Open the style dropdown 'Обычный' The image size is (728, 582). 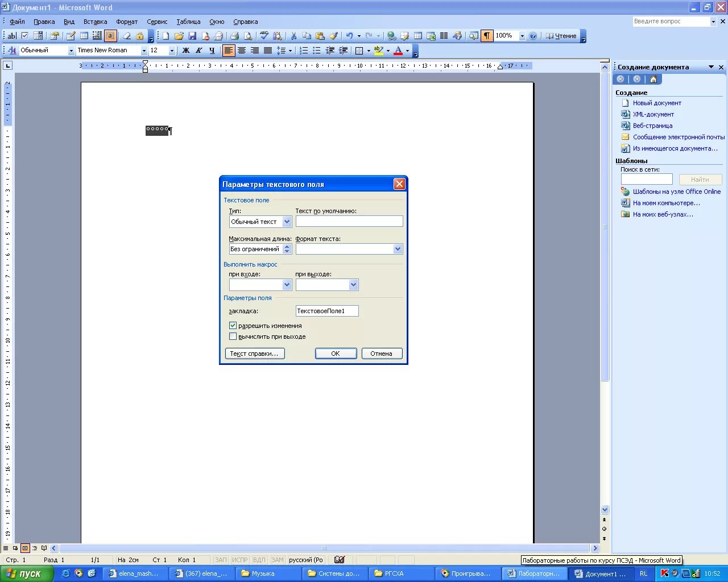point(71,51)
